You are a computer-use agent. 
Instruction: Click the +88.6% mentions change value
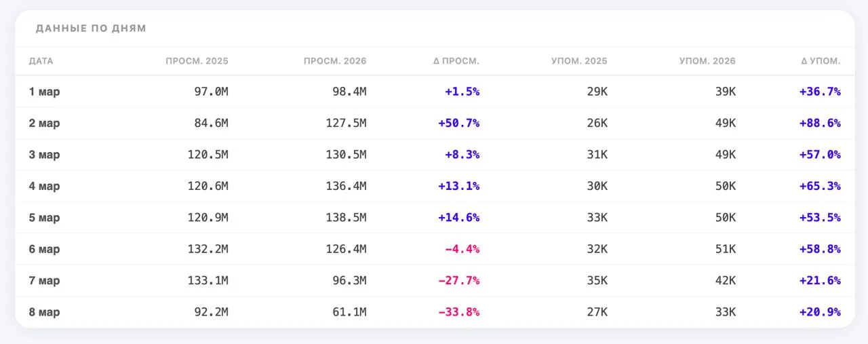(821, 123)
